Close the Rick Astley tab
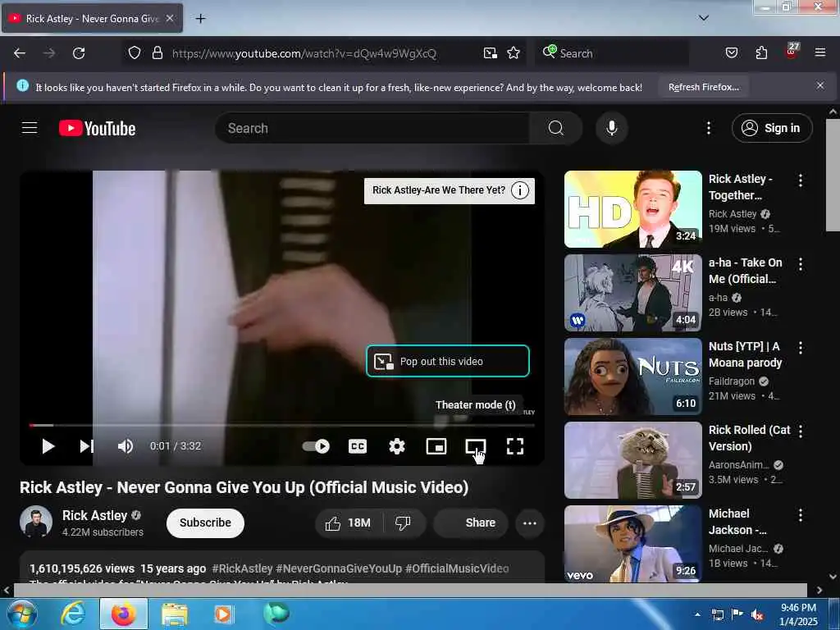Screen dimensions: 840x630 (170, 18)
